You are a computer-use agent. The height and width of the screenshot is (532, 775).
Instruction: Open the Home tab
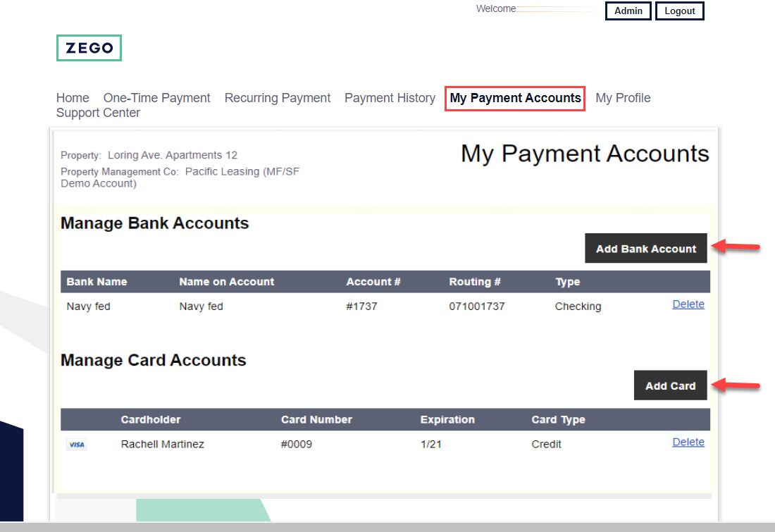73,98
